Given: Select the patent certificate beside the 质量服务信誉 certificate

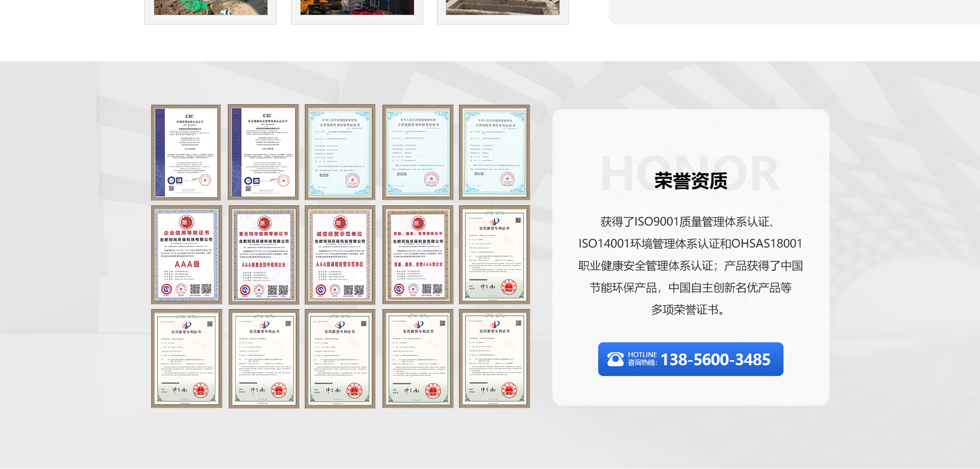Looking at the screenshot, I should point(494,254).
